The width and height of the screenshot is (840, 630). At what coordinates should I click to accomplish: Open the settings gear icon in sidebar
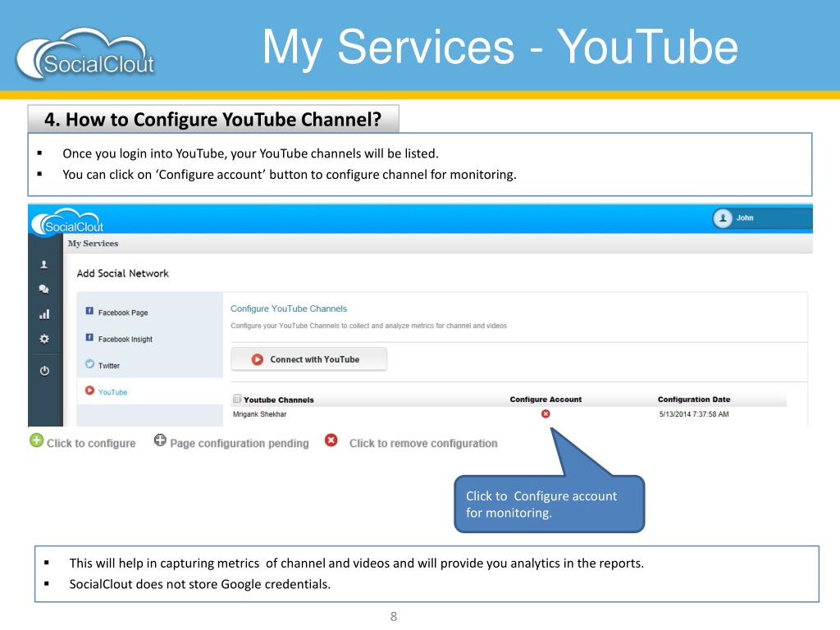pos(44,339)
